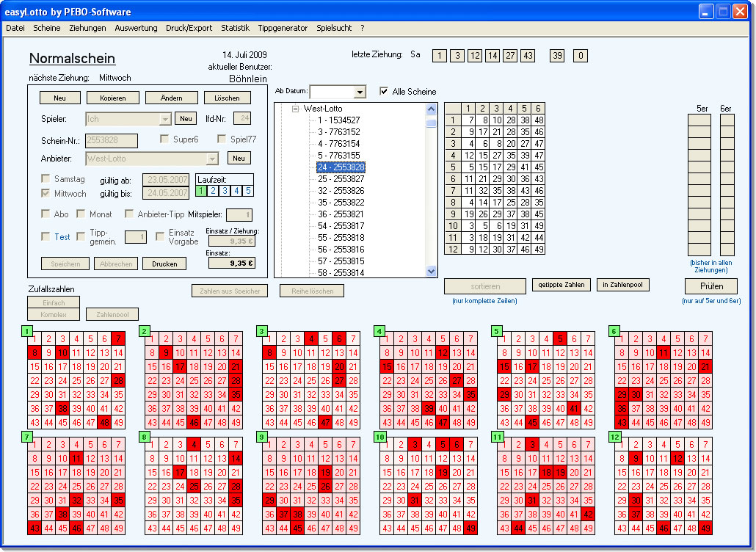The width and height of the screenshot is (756, 552).
Task: Click last drawn number 27 box
Action: [x=510, y=56]
